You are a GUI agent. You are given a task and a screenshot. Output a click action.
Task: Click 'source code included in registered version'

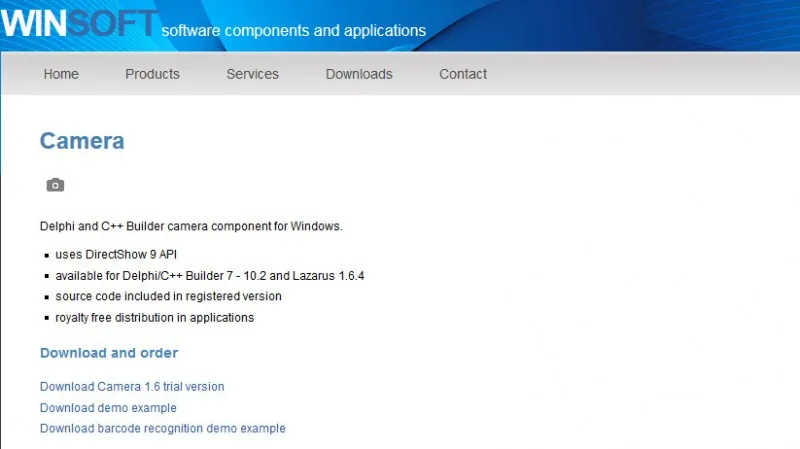(168, 296)
